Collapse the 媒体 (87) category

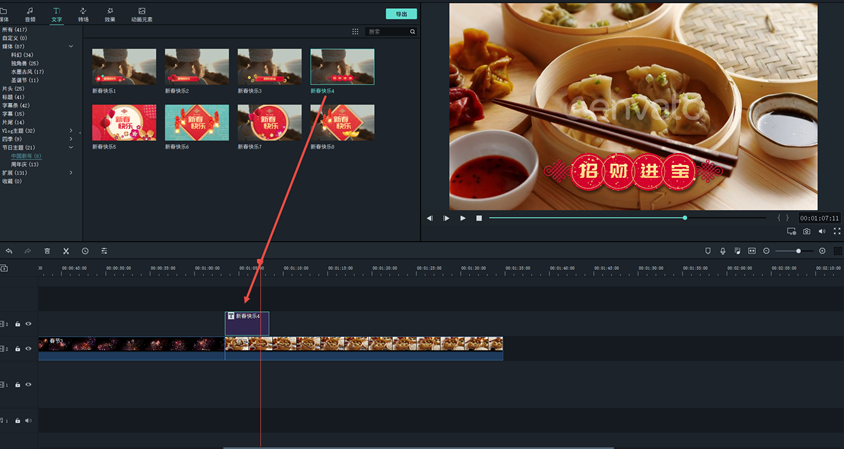coord(71,46)
